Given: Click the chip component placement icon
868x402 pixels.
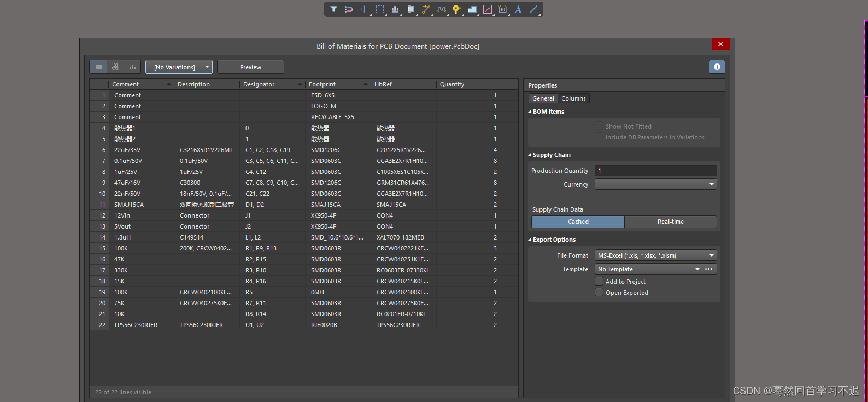Looking at the screenshot, I should coord(410,9).
